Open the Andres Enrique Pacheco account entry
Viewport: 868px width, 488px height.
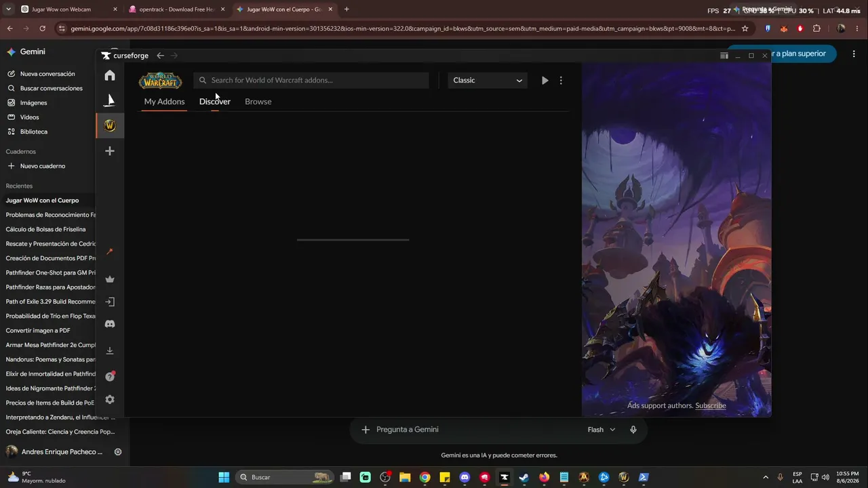tap(54, 451)
